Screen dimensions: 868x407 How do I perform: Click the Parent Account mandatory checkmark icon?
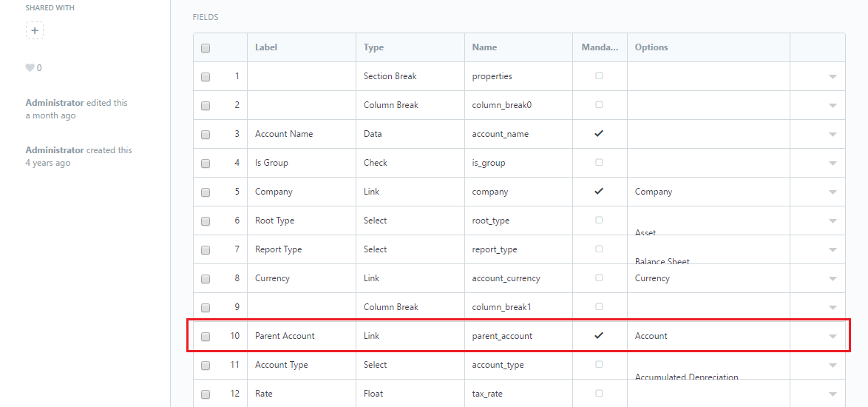598,335
